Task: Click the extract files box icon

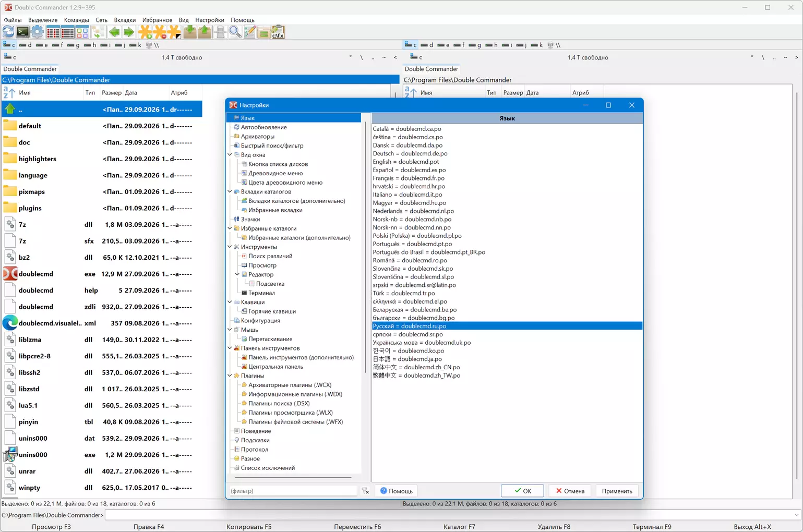Action: [x=205, y=32]
